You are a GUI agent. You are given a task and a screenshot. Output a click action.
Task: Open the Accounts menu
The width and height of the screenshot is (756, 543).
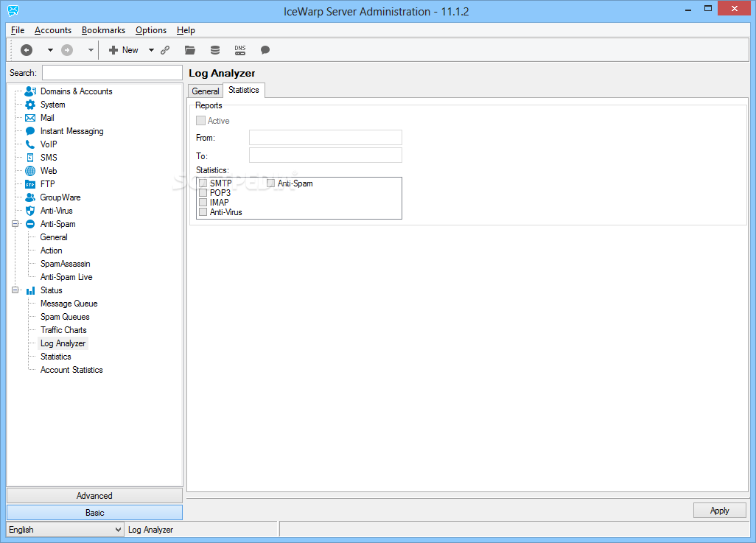point(53,30)
